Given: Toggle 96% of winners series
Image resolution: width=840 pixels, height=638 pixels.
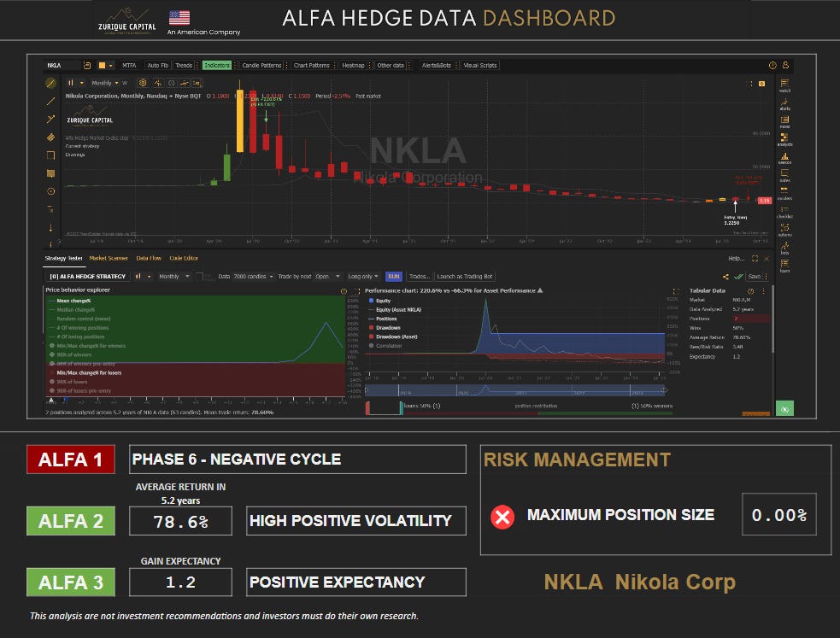Looking at the screenshot, I should [71, 354].
